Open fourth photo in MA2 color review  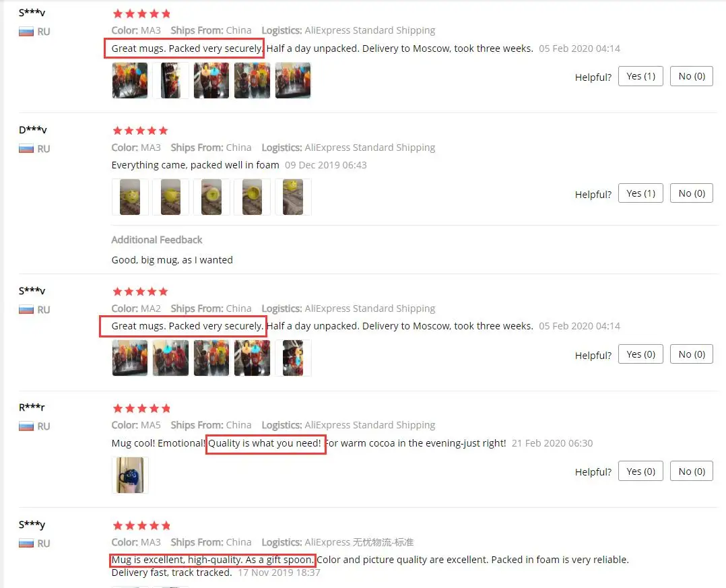click(x=252, y=358)
